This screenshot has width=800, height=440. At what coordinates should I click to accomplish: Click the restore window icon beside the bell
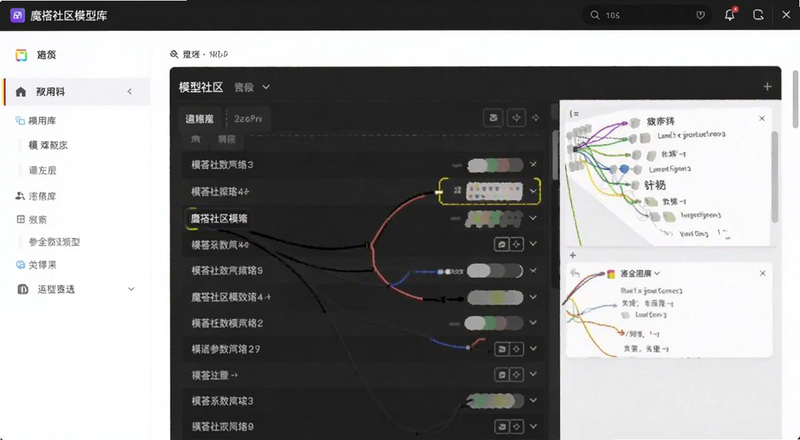tap(758, 15)
